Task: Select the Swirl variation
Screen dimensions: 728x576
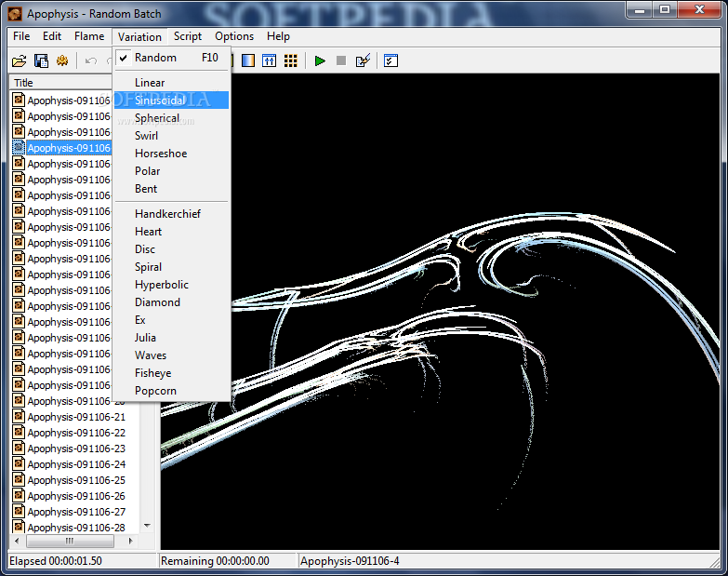Action: point(172,136)
